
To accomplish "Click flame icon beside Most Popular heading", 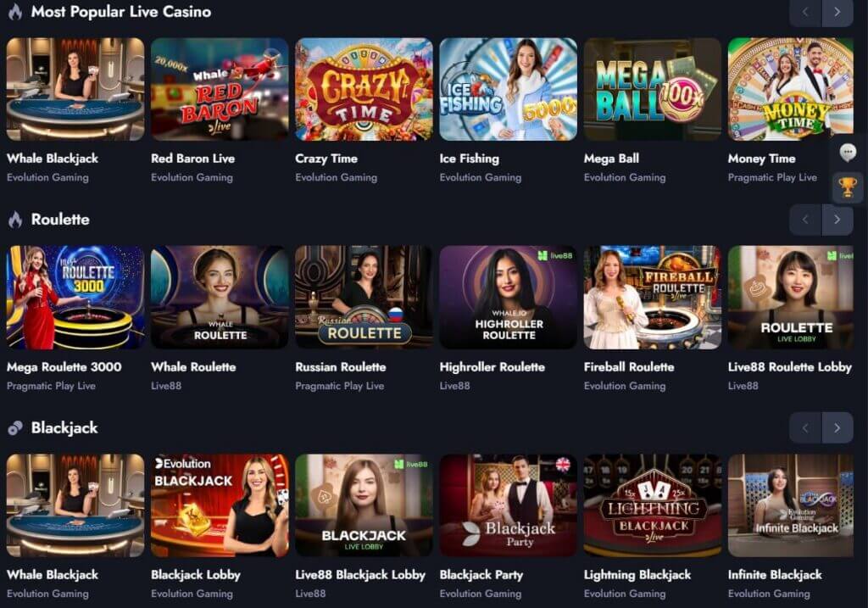I will (x=15, y=12).
